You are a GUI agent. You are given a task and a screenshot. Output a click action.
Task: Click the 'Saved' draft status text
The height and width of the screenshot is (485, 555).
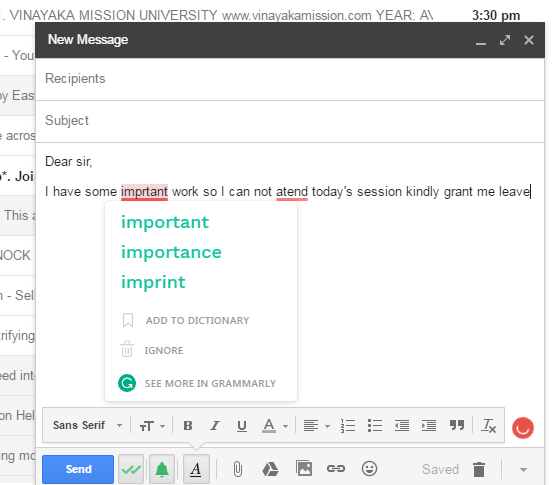coord(440,469)
